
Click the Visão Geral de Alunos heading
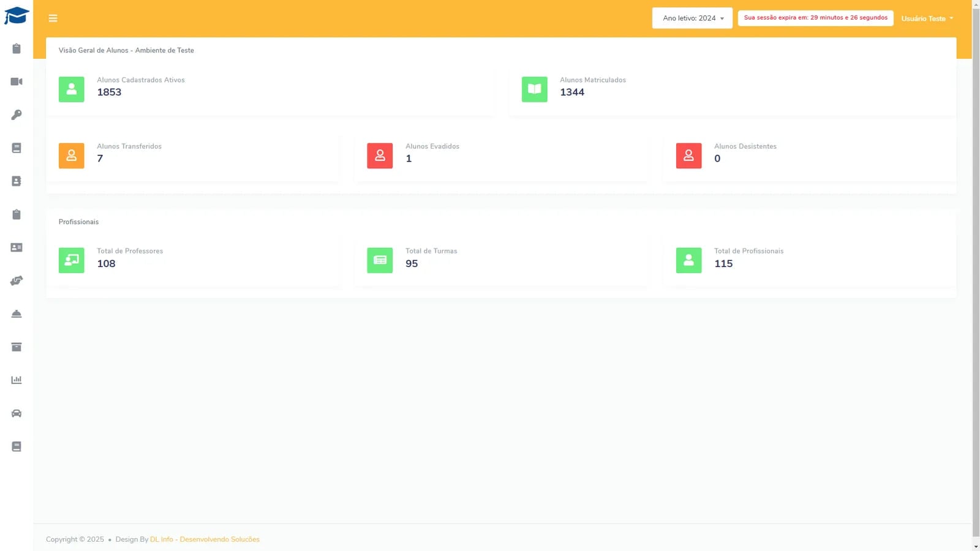(x=126, y=50)
